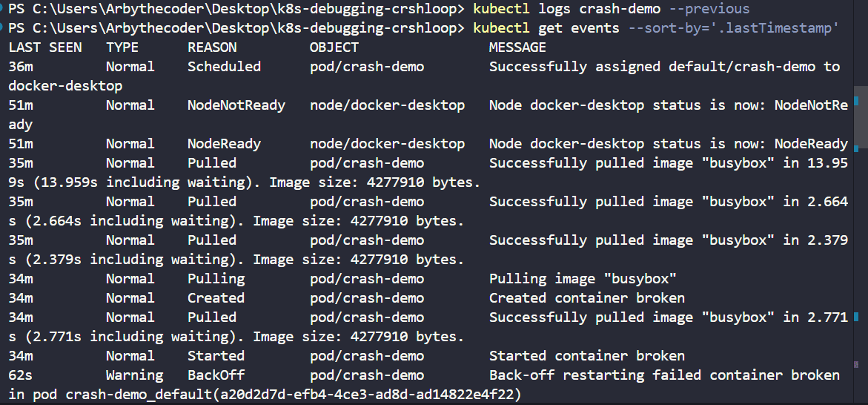Click the "62s" last seen value
868x405 pixels.
coord(20,375)
